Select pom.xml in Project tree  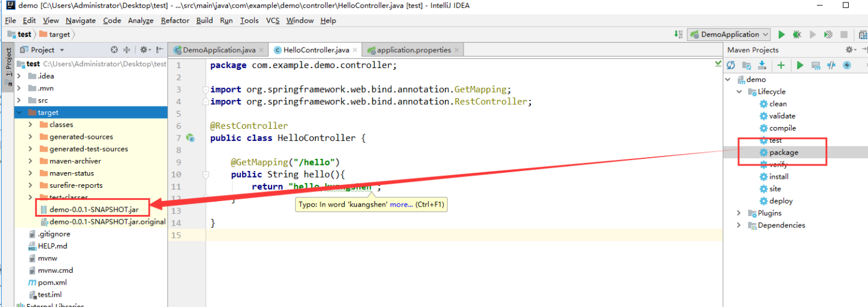click(47, 282)
